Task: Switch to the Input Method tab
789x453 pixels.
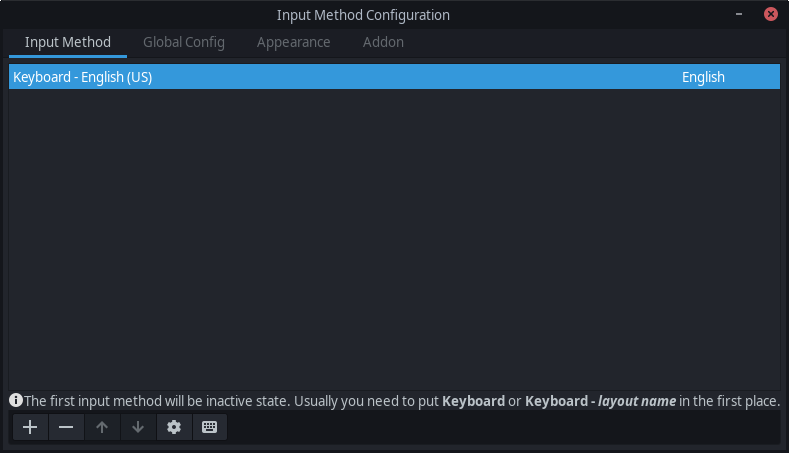Action: click(68, 42)
